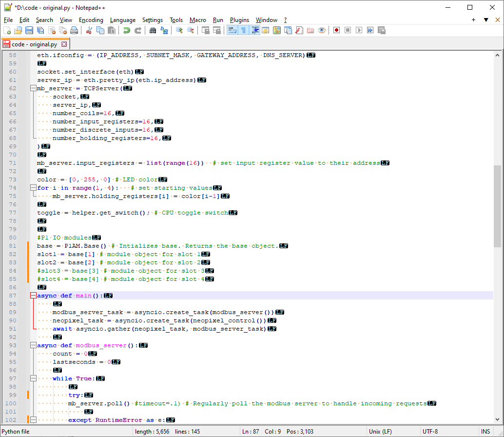Close the code - original.py tab

click(64, 43)
